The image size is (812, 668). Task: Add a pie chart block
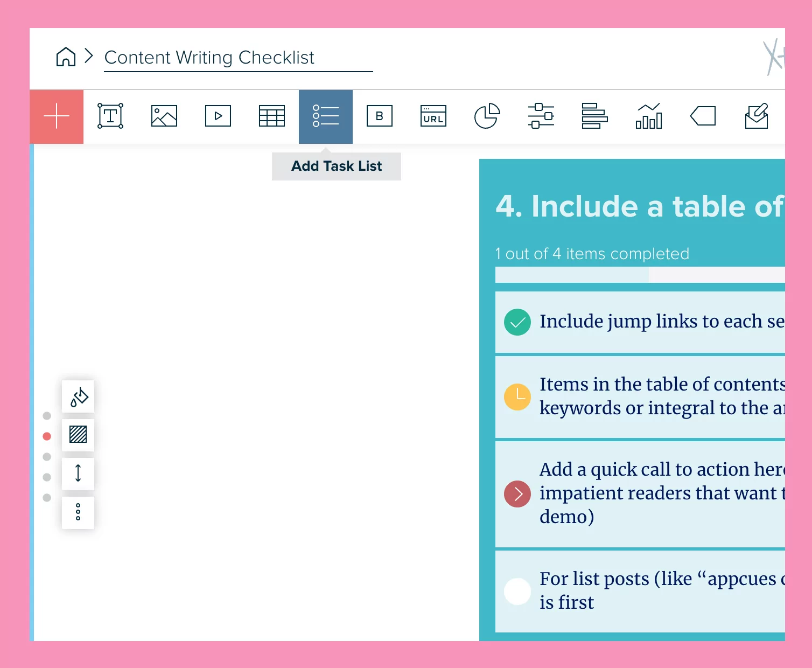click(487, 116)
